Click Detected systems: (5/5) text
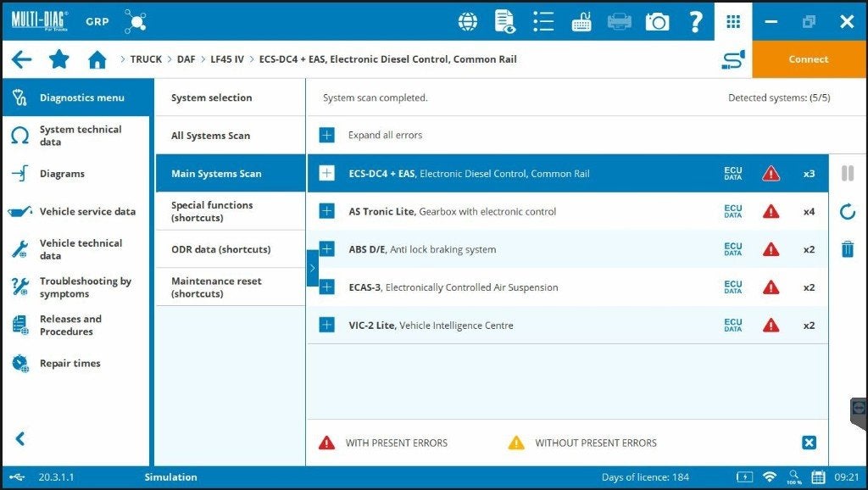The image size is (868, 490). [x=779, y=97]
